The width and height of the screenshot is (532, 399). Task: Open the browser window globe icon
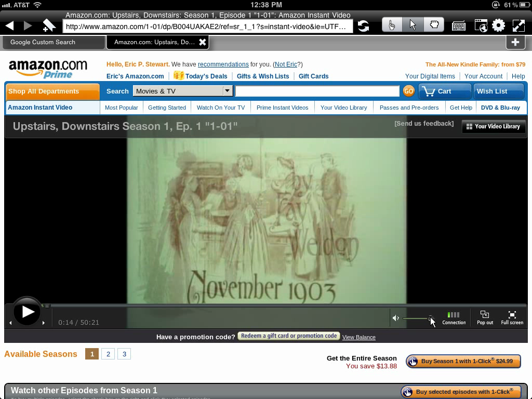481,25
